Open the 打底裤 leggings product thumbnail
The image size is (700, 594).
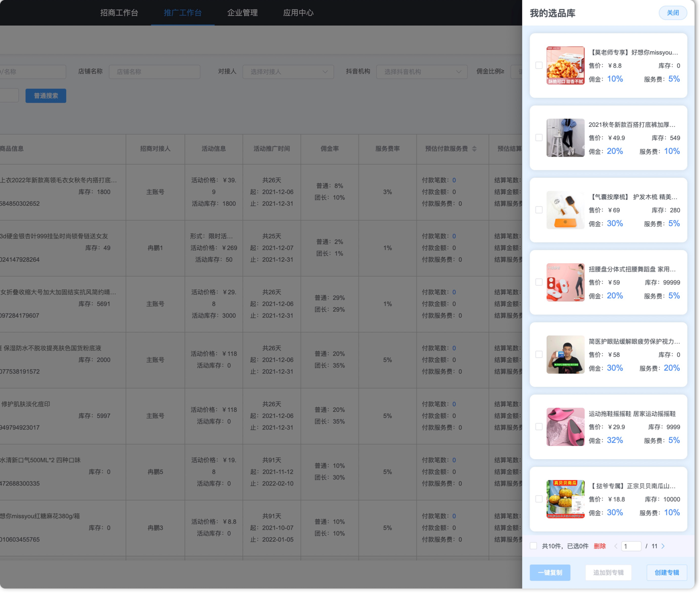tap(565, 138)
